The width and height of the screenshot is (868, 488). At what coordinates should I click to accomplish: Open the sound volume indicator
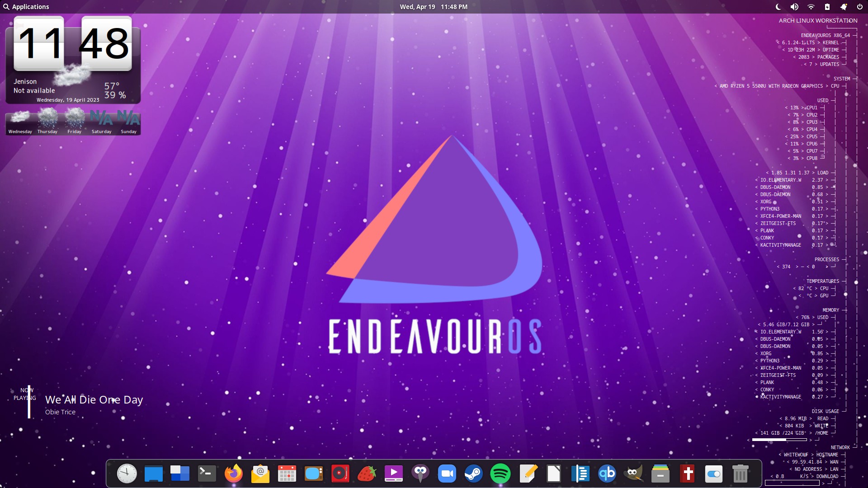794,7
